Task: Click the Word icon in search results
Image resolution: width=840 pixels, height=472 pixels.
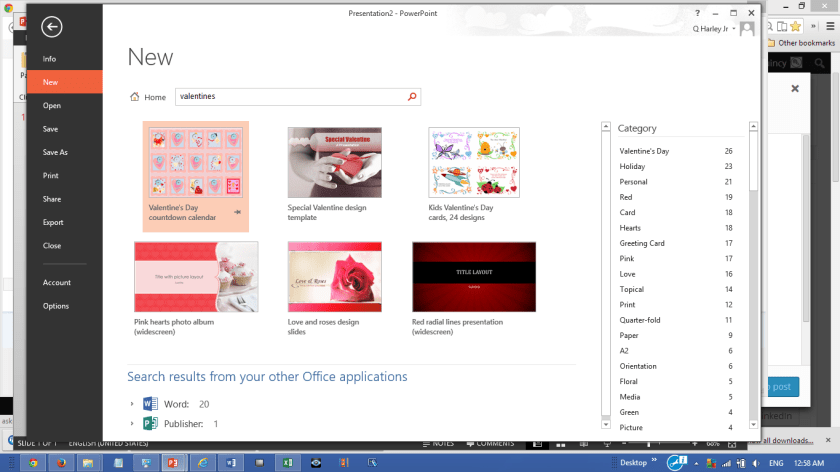Action: (x=150, y=404)
